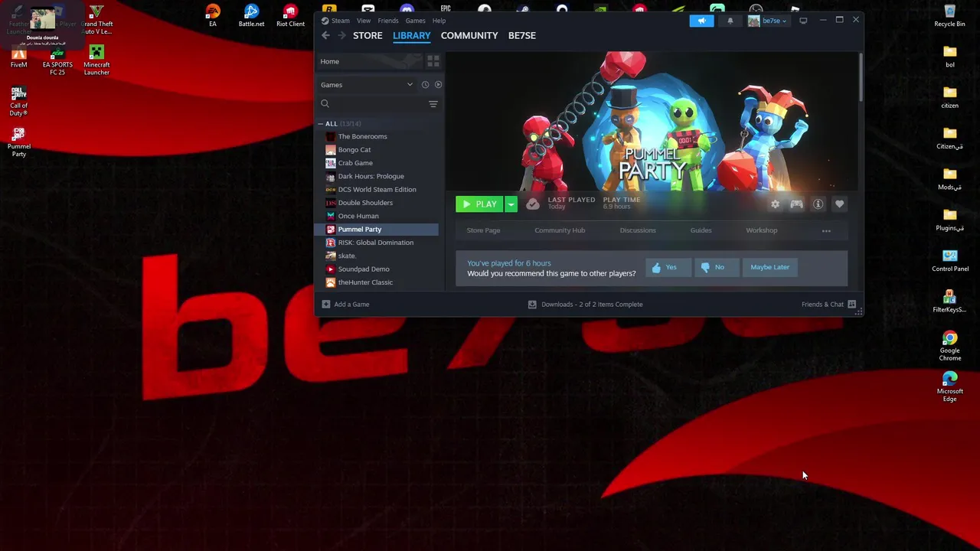The height and width of the screenshot is (551, 980).
Task: Open Google Chrome desktop icon
Action: [950, 346]
